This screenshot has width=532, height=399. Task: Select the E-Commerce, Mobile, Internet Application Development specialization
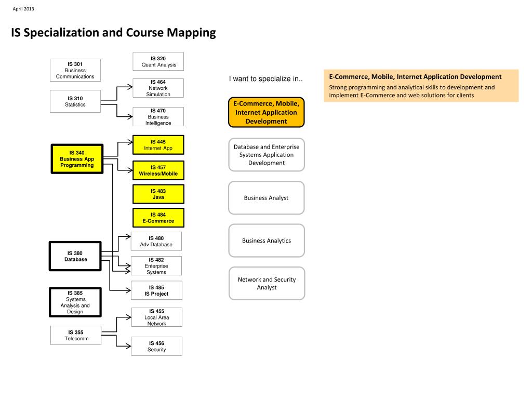point(267,112)
